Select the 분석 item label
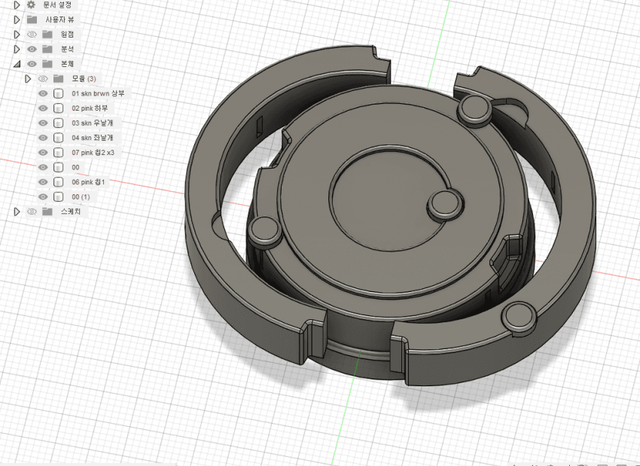The height and width of the screenshot is (466, 640). (x=69, y=49)
